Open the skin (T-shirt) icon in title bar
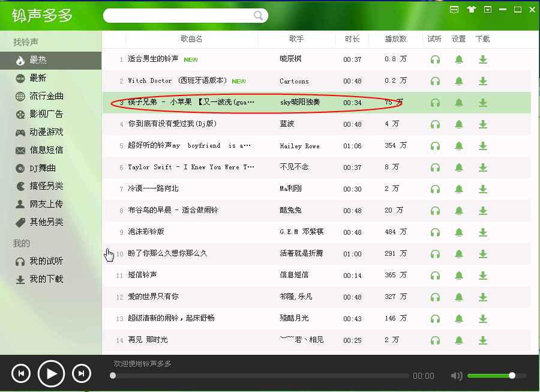This screenshot has height=392, width=540. coord(471,9)
